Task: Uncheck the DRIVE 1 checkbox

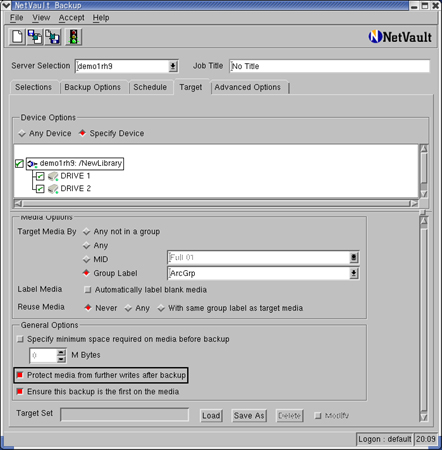Action: 40,176
